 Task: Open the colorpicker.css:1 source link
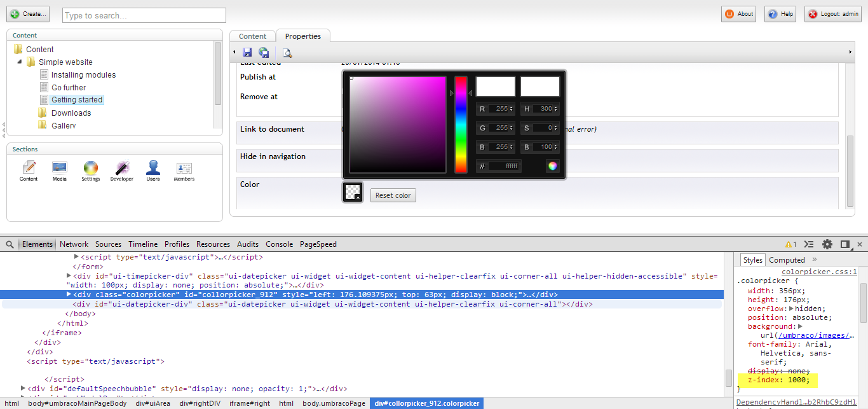click(x=819, y=272)
